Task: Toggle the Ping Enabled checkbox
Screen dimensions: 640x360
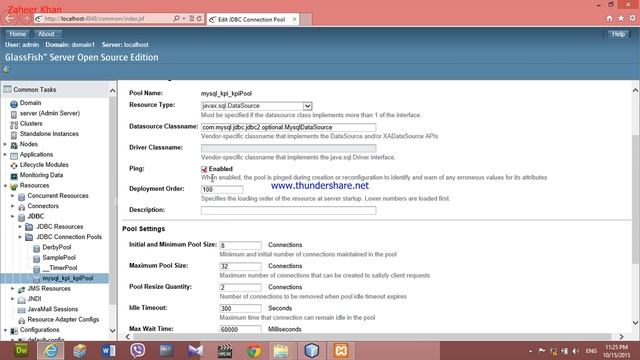Action: (204, 169)
